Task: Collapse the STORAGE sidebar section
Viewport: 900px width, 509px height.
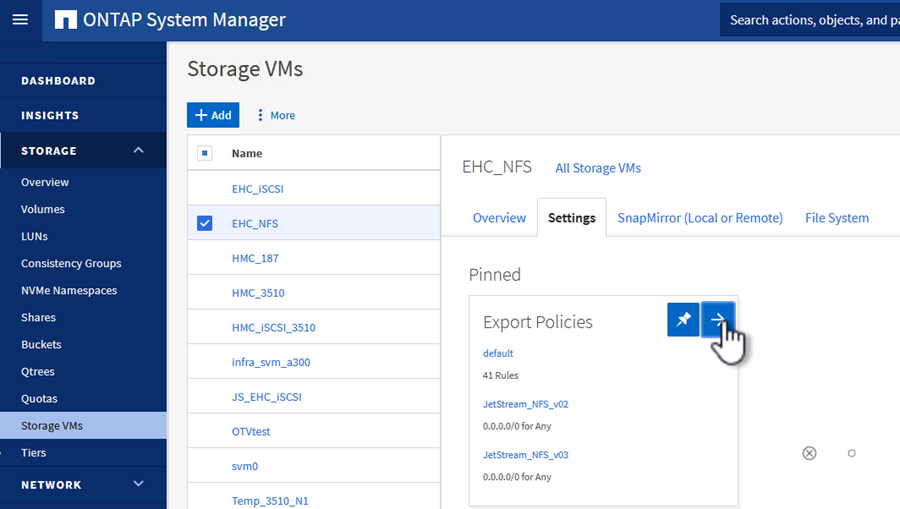Action: 138,150
